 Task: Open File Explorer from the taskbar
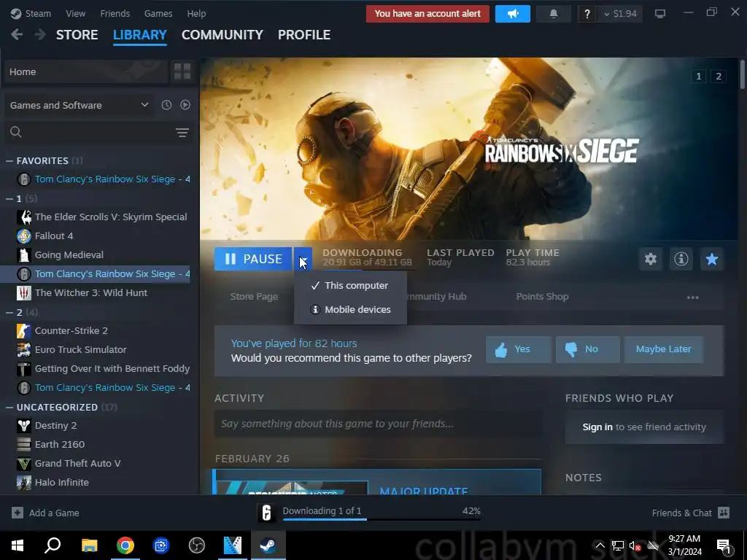pos(89,545)
